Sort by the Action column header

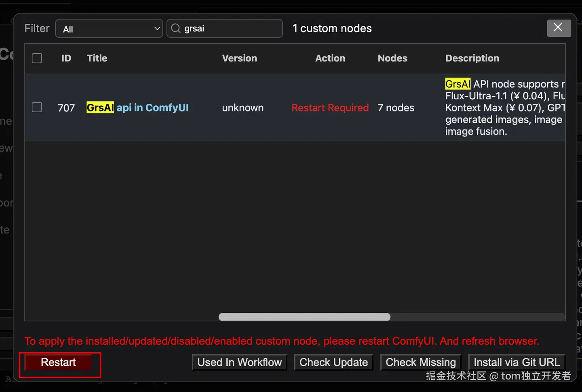pyautogui.click(x=330, y=58)
